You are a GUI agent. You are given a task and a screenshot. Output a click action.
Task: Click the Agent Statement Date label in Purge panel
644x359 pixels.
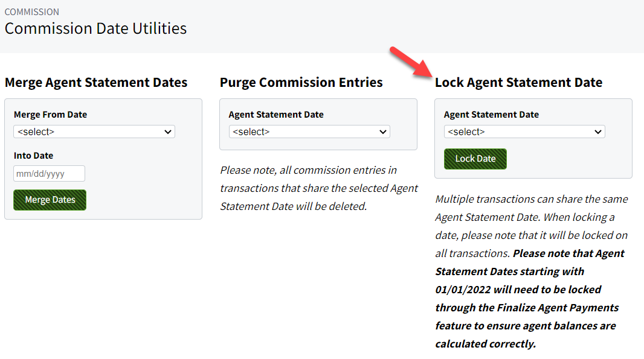tap(275, 114)
